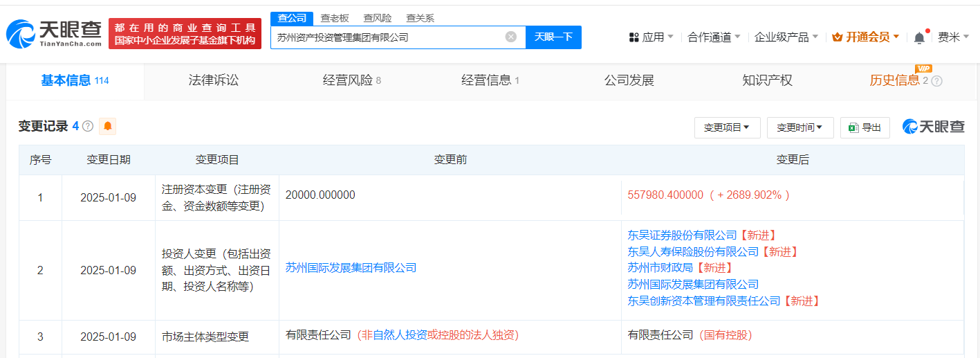Click the orange change-record alert bell

pyautogui.click(x=107, y=127)
